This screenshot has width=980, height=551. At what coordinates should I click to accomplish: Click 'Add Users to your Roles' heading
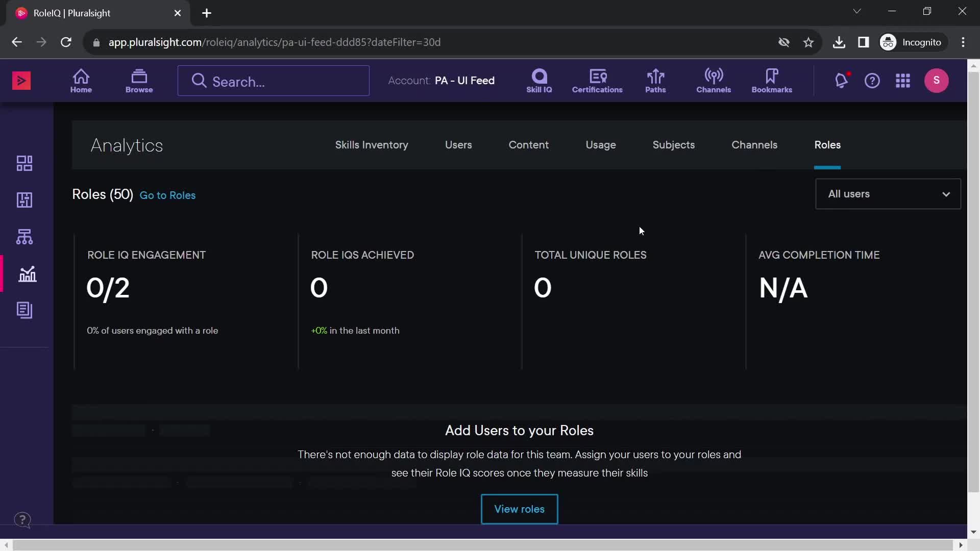tap(519, 431)
